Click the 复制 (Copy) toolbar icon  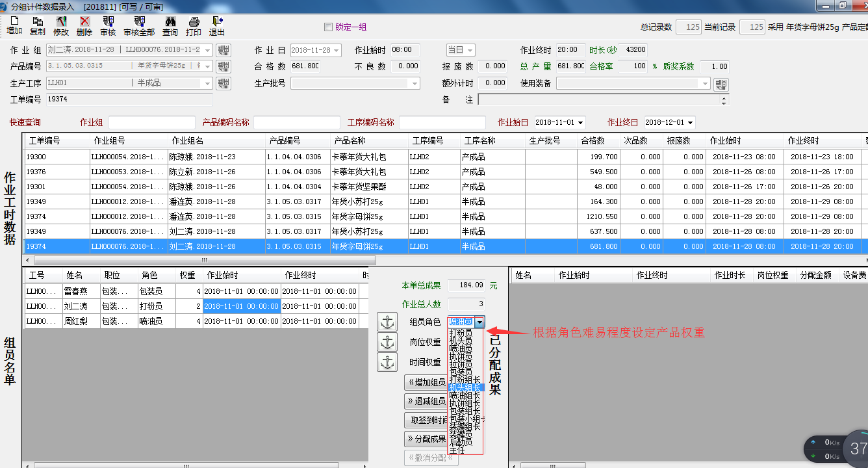(38, 26)
